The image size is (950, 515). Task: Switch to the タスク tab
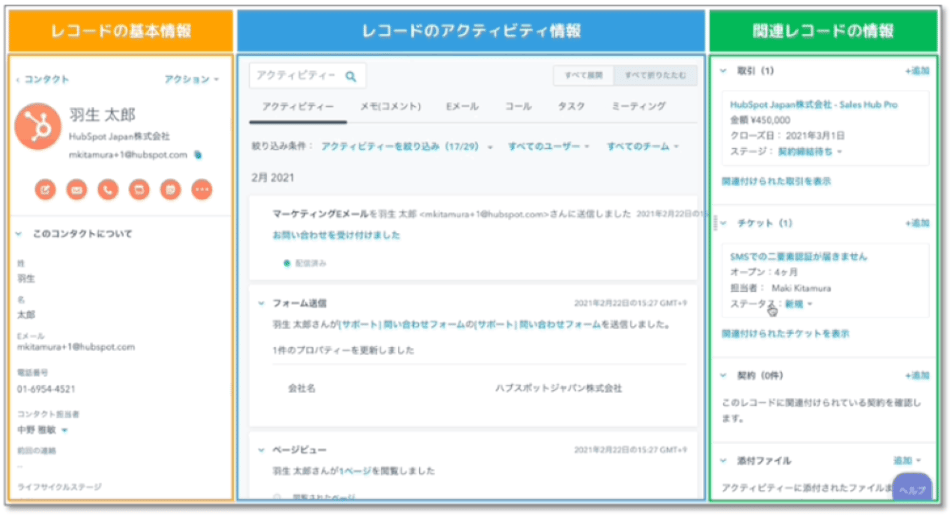click(571, 107)
